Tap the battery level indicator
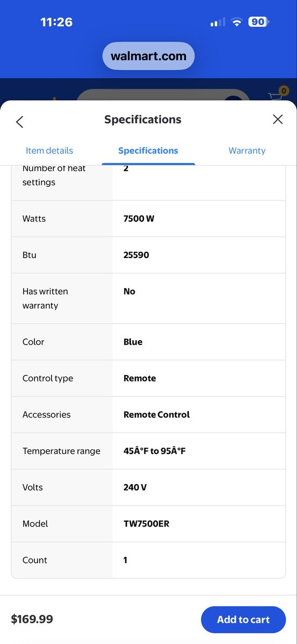This screenshot has width=297, height=644. (x=259, y=22)
